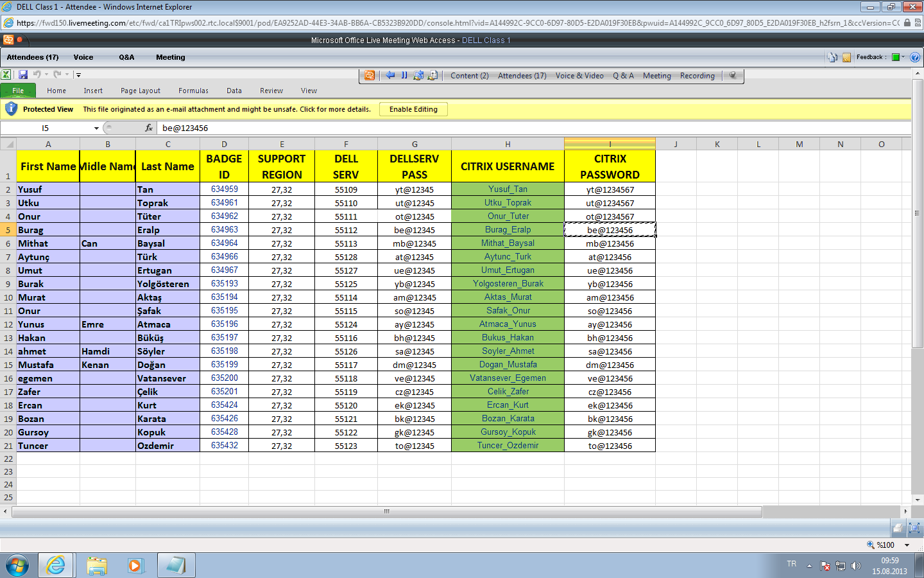Switch to the Data ribbon tab
Screen dimensions: 924x578
(x=234, y=91)
